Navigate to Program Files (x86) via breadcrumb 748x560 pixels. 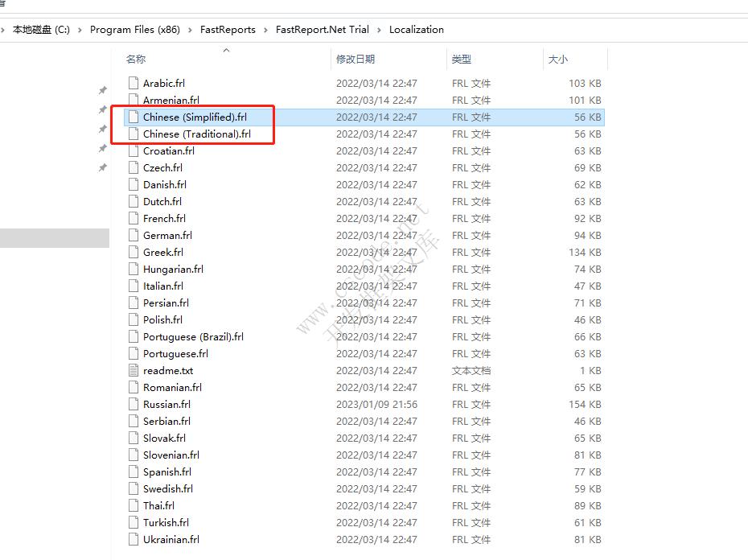click(x=134, y=29)
